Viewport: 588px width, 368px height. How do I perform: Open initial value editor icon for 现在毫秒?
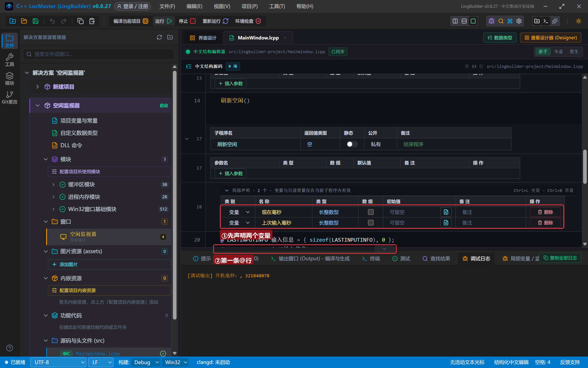tap(446, 212)
